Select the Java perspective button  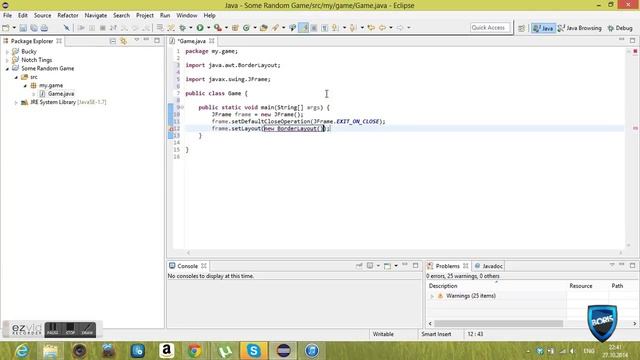(x=543, y=28)
